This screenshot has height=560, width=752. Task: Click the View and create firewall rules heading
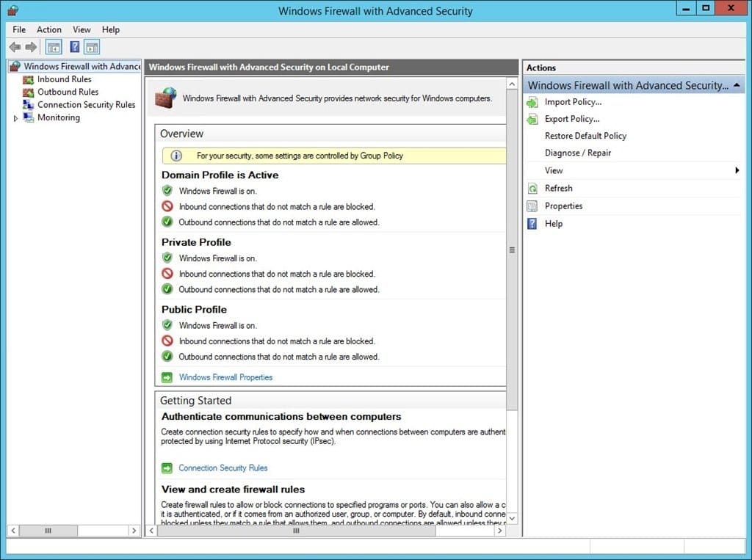click(x=233, y=490)
